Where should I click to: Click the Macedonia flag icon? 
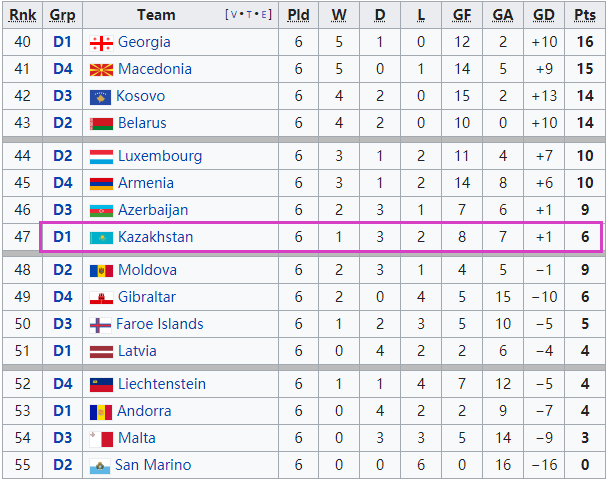click(x=100, y=70)
